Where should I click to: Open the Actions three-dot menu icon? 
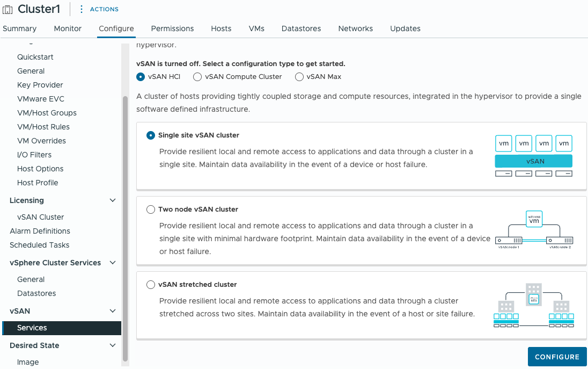click(82, 9)
